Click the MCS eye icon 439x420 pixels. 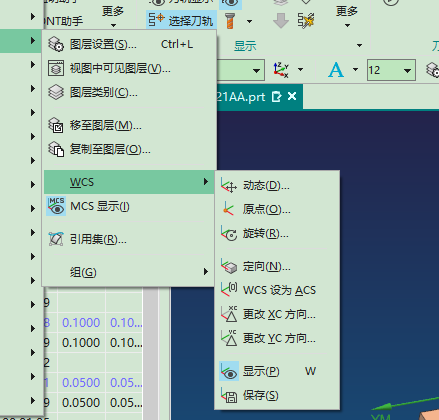[x=56, y=206]
